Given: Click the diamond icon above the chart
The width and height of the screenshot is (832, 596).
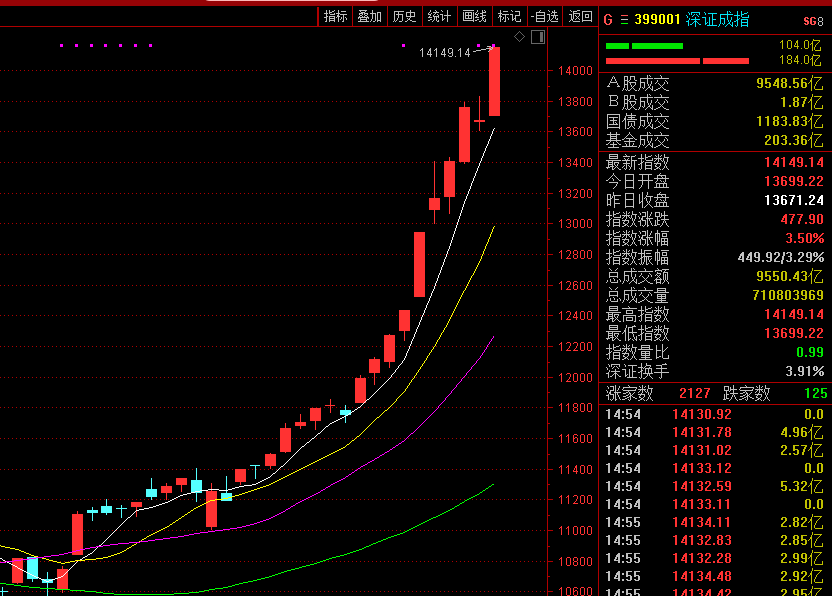Looking at the screenshot, I should pos(519,37).
